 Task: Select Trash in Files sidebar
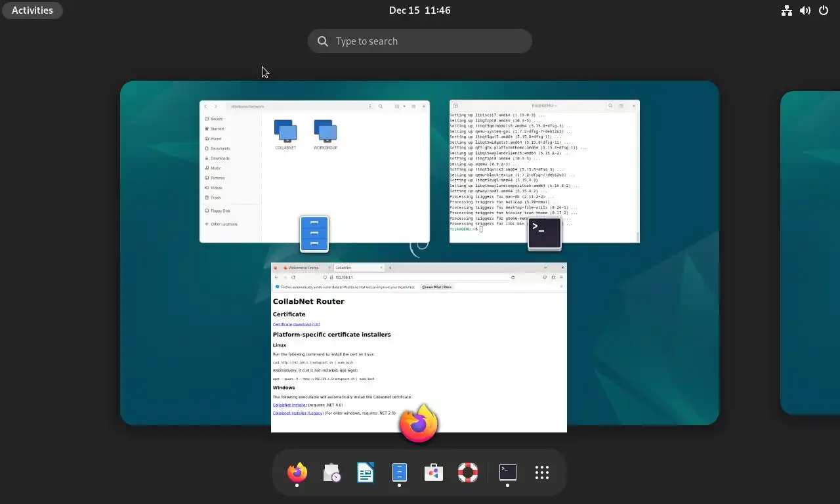click(x=230, y=198)
